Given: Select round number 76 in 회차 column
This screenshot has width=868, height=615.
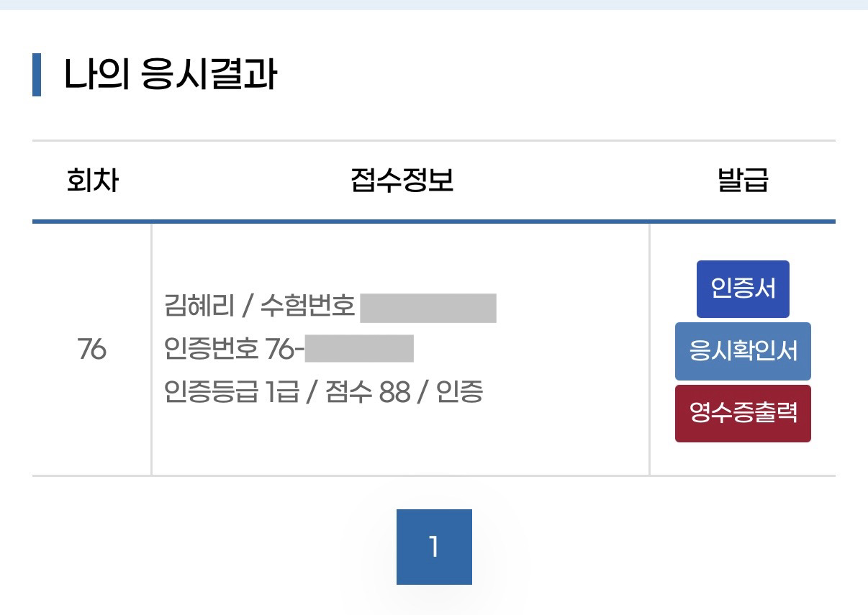Looking at the screenshot, I should 92,350.
